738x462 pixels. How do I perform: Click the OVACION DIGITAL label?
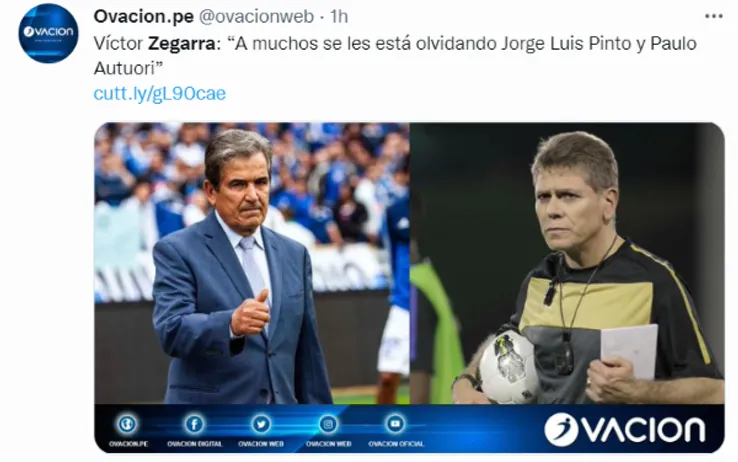pos(194,444)
